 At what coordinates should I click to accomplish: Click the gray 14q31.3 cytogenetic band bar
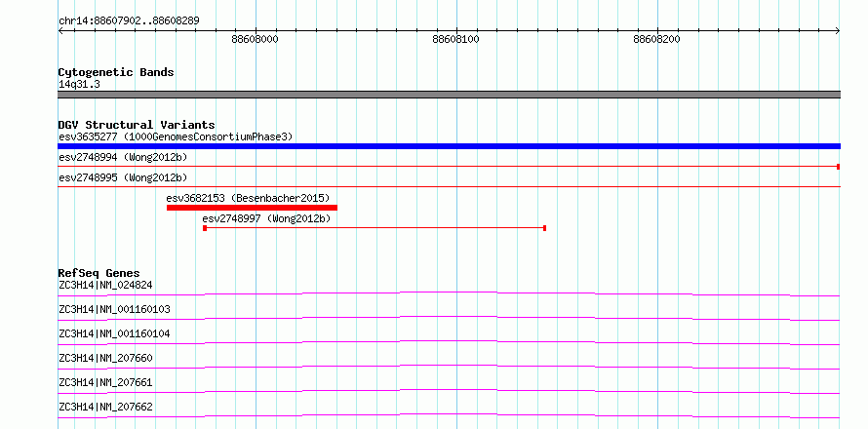click(449, 95)
